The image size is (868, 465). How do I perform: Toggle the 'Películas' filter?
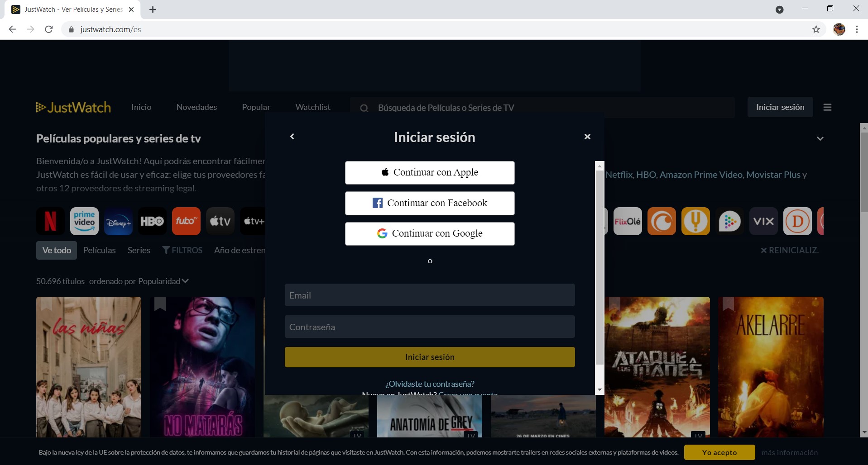99,250
